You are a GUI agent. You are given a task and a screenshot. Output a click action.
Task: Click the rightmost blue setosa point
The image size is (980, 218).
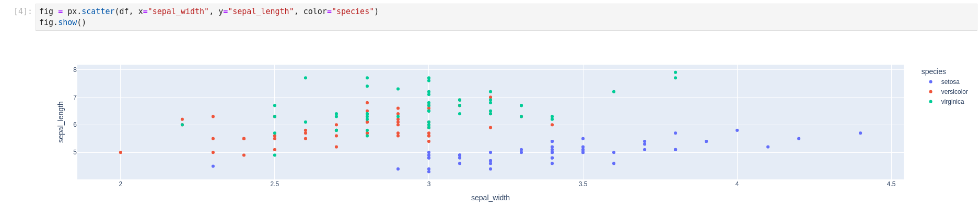(x=860, y=133)
